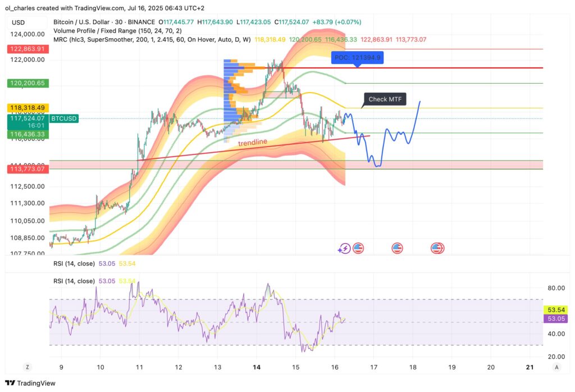Click the 53.54 RSI value label on the right axis
575x392 pixels.
click(x=555, y=309)
